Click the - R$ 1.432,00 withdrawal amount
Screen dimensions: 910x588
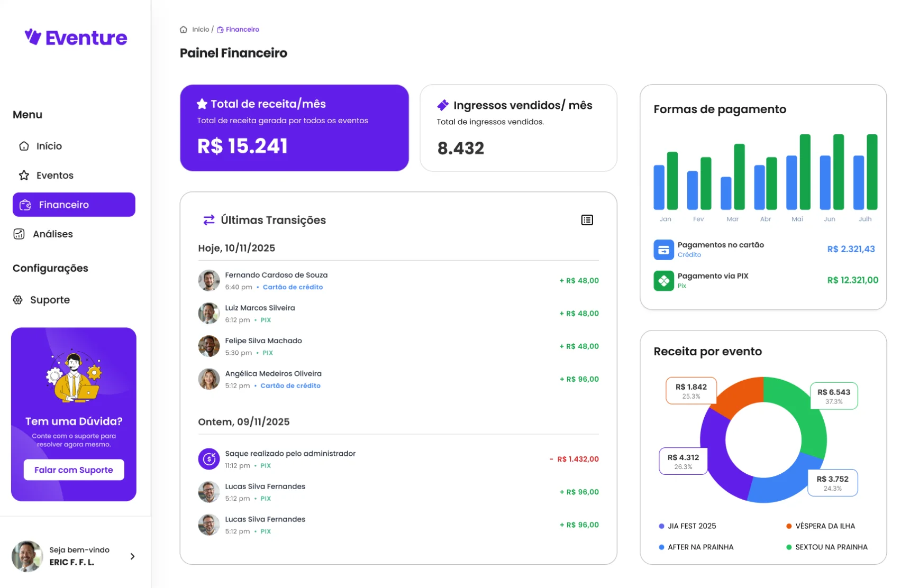pos(574,459)
